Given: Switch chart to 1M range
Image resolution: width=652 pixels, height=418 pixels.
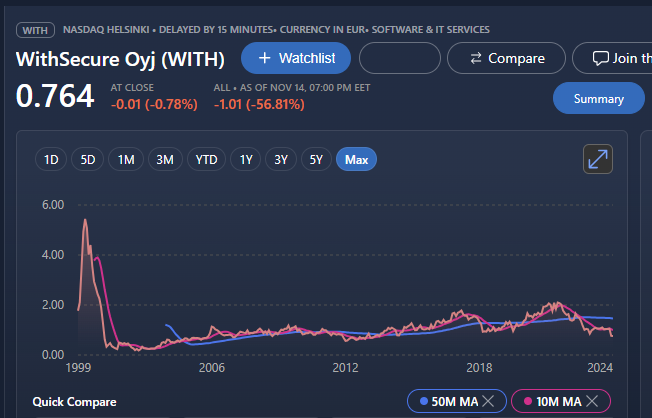Looking at the screenshot, I should pos(126,159).
